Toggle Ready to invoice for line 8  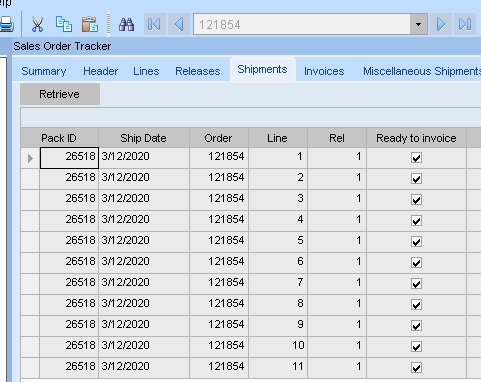tap(416, 305)
